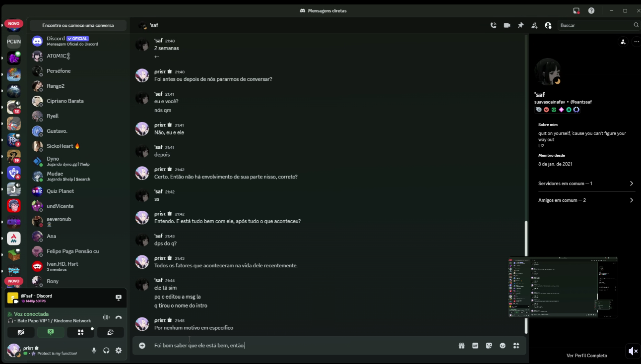641x364 pixels.
Task: Open Rony direct message
Action: coord(78,281)
